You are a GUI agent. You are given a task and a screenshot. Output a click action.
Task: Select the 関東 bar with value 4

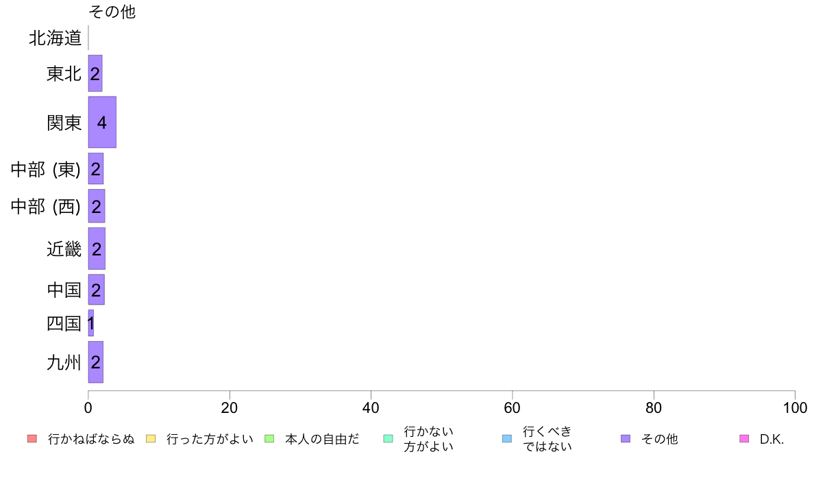pos(102,122)
